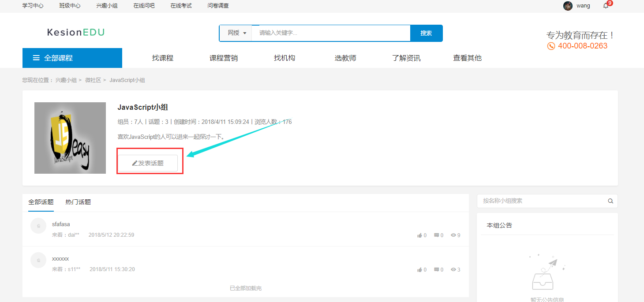Image resolution: width=644 pixels, height=302 pixels.
Task: Click the 发表话题 button
Action: coord(150,162)
